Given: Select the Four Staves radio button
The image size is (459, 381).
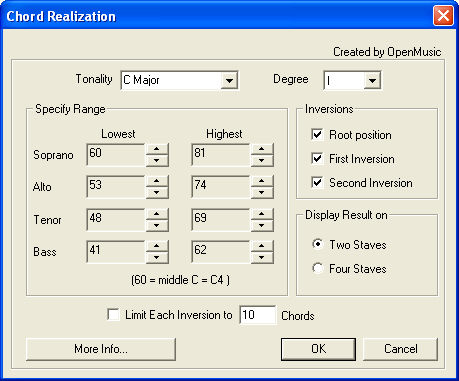Looking at the screenshot, I should pyautogui.click(x=318, y=268).
